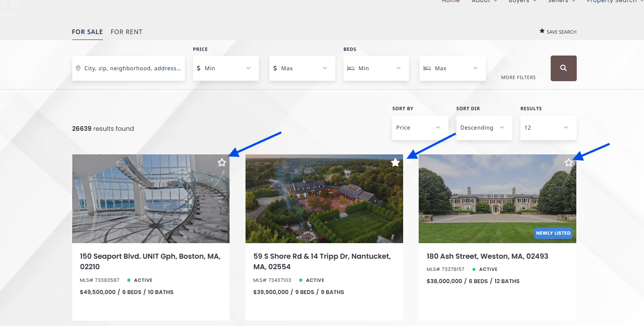Click the MLS# 73378157 text
644x326 pixels.
(x=446, y=269)
